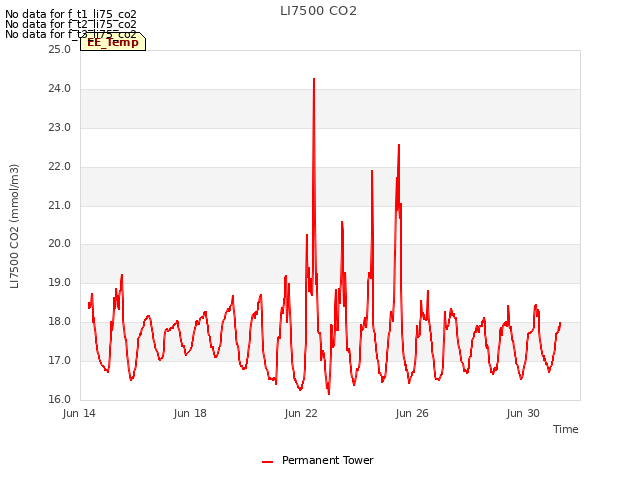
Task: Click the 21.0 y-axis tick label
Action: pyautogui.click(x=60, y=205)
